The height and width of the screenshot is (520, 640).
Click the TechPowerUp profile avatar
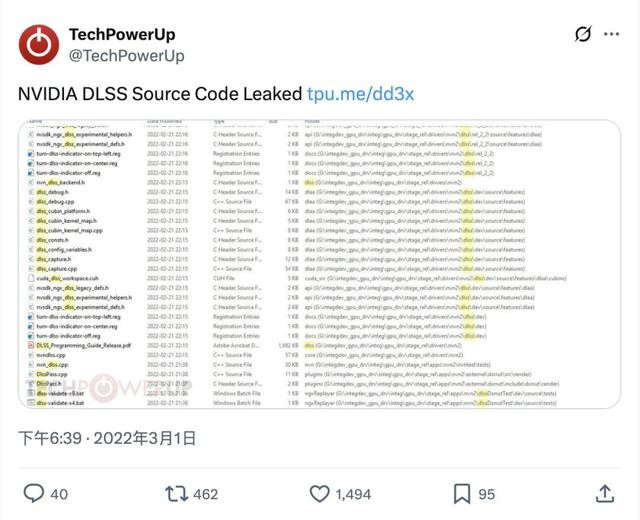(38, 45)
